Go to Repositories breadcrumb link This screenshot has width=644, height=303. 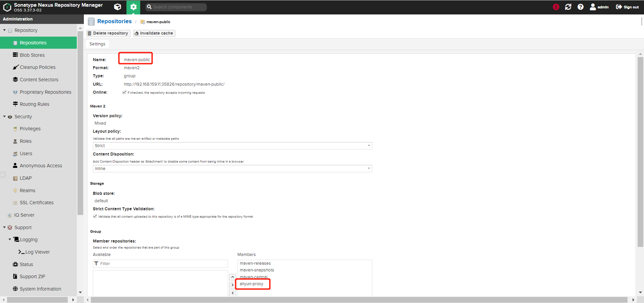114,21
